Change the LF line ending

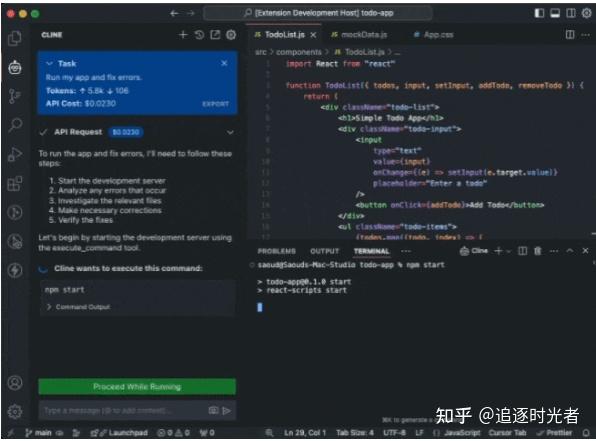point(419,433)
